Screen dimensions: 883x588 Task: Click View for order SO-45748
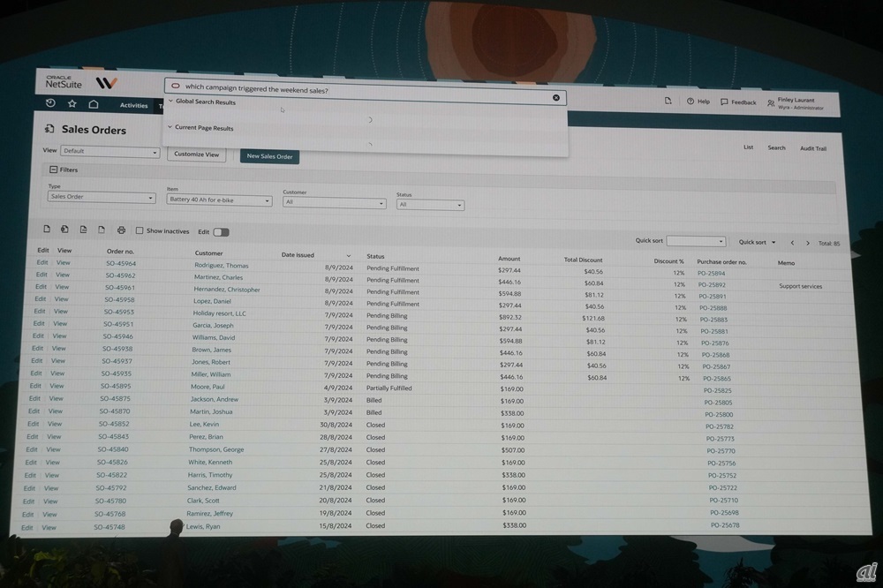(x=49, y=528)
